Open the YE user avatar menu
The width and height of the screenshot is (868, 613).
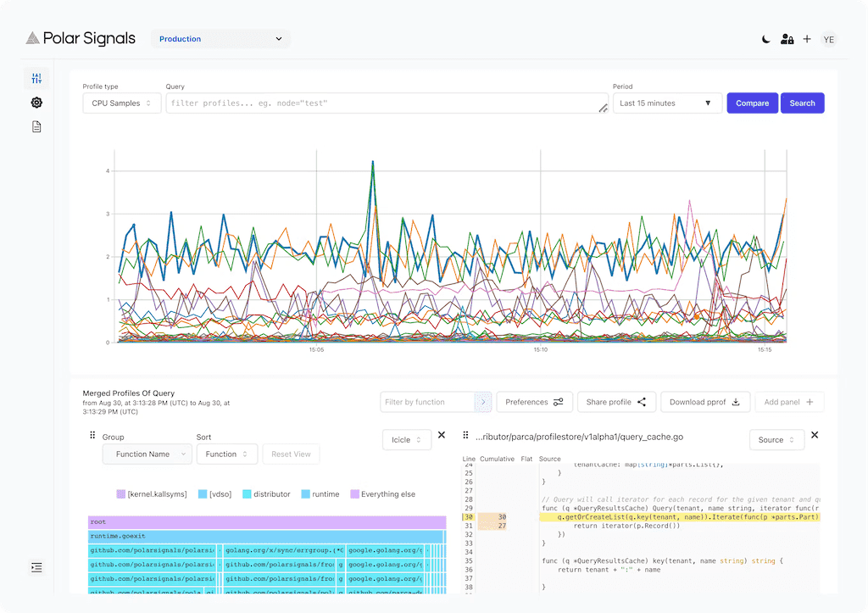829,39
